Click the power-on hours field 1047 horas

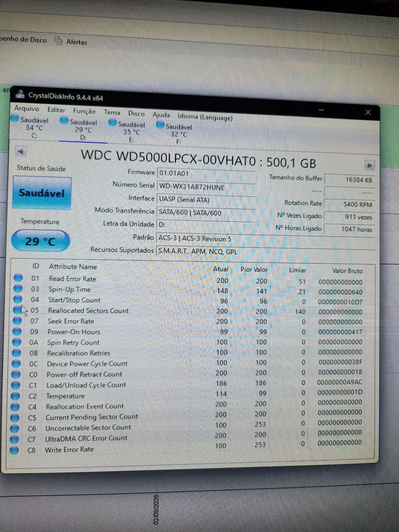coord(349,229)
